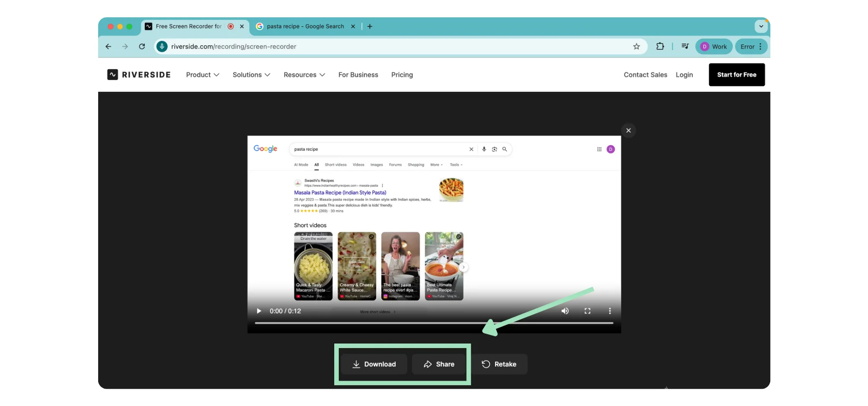Bookmark this page with the star
The image size is (868, 406).
pyautogui.click(x=636, y=46)
